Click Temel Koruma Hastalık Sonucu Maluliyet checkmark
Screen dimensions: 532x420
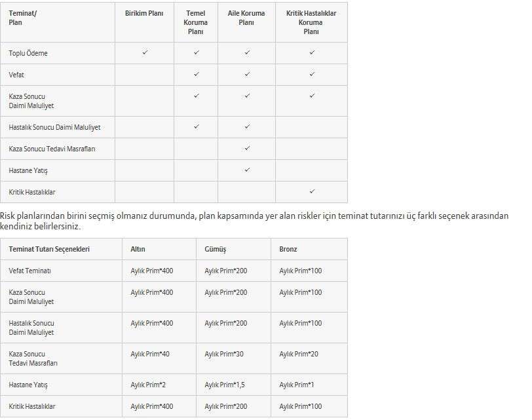click(x=196, y=127)
